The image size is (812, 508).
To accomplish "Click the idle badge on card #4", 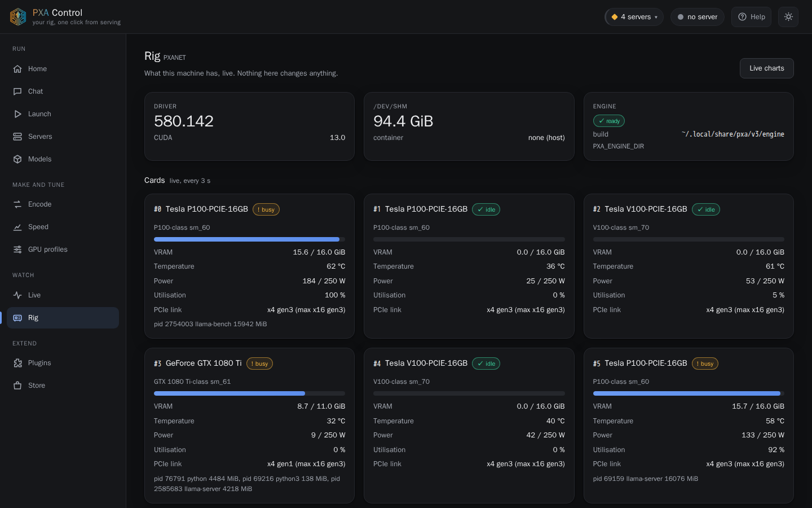I will click(x=486, y=364).
